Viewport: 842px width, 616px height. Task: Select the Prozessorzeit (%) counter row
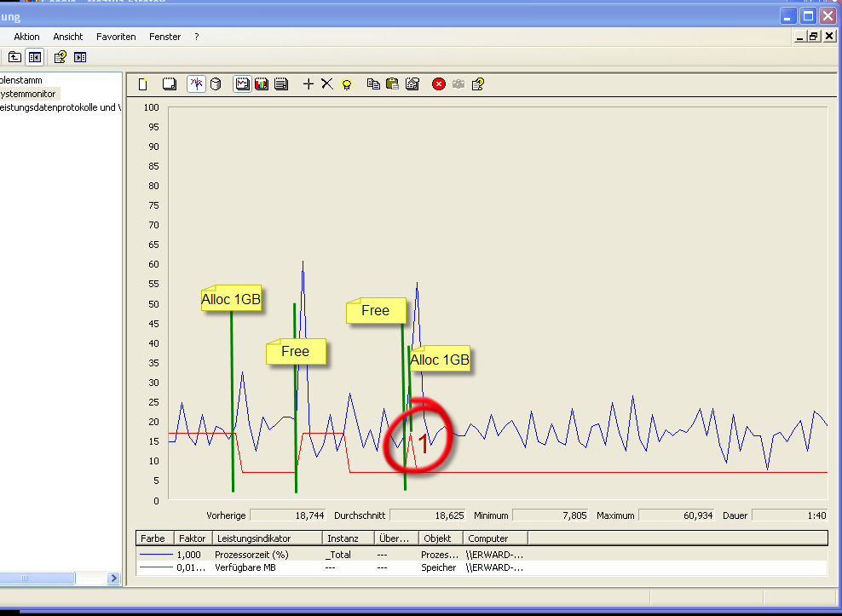(482, 555)
